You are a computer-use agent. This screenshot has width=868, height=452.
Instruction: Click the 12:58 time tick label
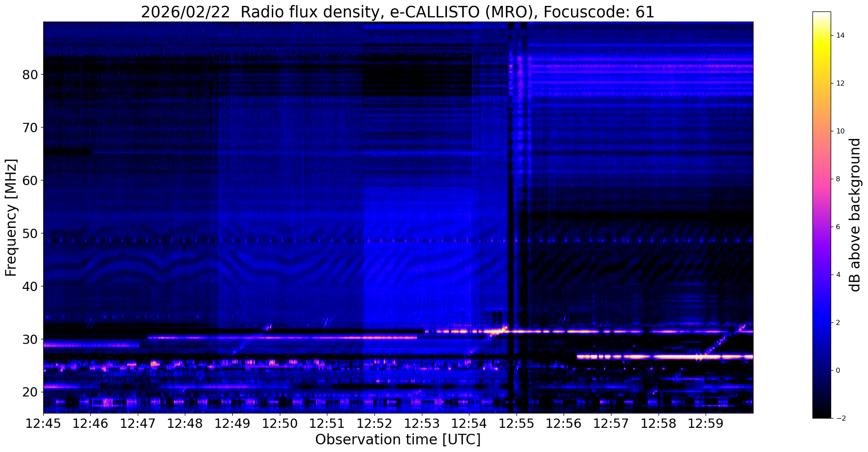point(659,424)
